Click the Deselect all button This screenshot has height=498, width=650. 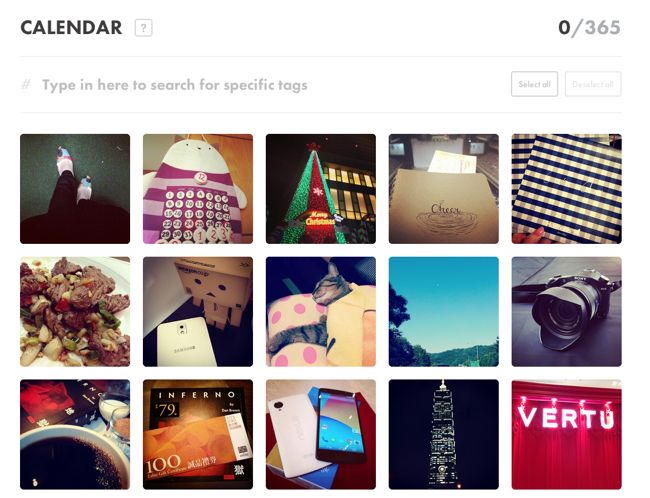tap(593, 84)
